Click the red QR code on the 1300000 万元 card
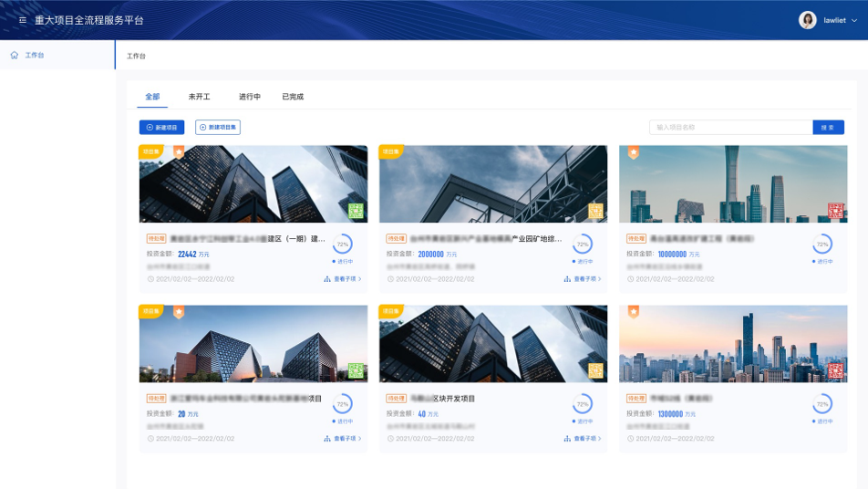This screenshot has width=868, height=489. [835, 370]
